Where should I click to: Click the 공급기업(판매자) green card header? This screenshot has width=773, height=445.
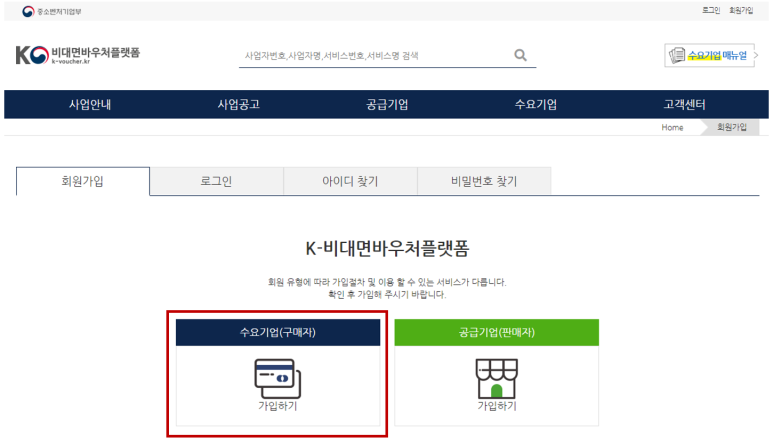pos(496,333)
